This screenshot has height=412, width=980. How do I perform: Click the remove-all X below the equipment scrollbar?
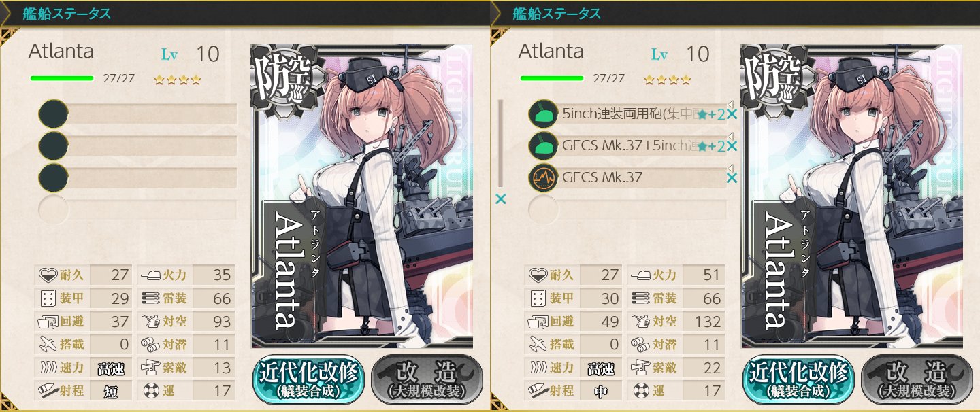[x=501, y=199]
